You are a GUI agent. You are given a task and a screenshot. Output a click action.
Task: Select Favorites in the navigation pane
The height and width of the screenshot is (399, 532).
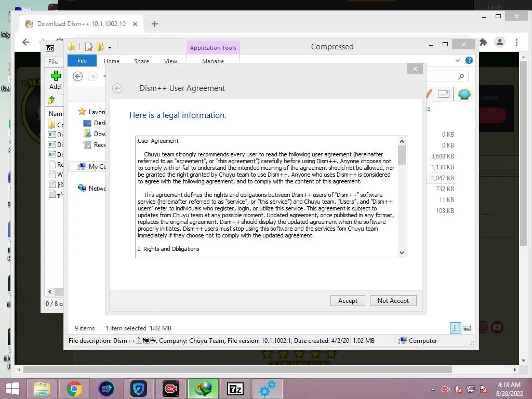tap(91, 112)
